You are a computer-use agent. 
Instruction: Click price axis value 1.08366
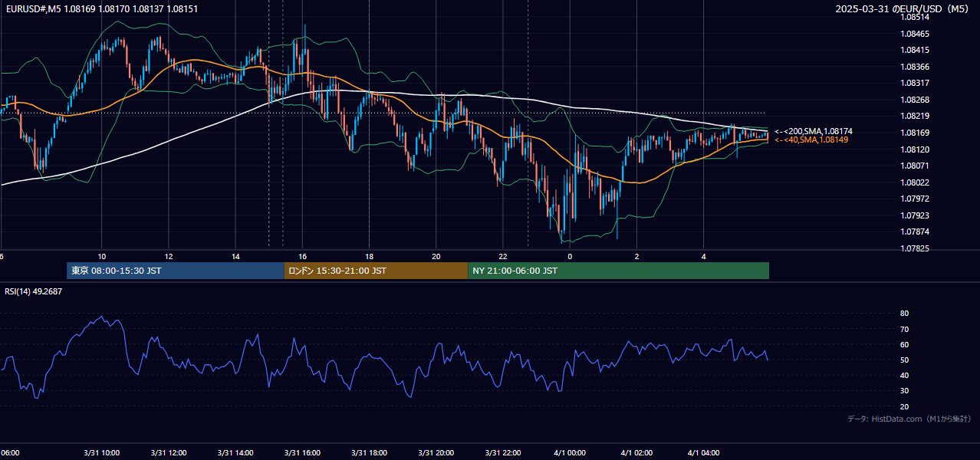click(913, 67)
